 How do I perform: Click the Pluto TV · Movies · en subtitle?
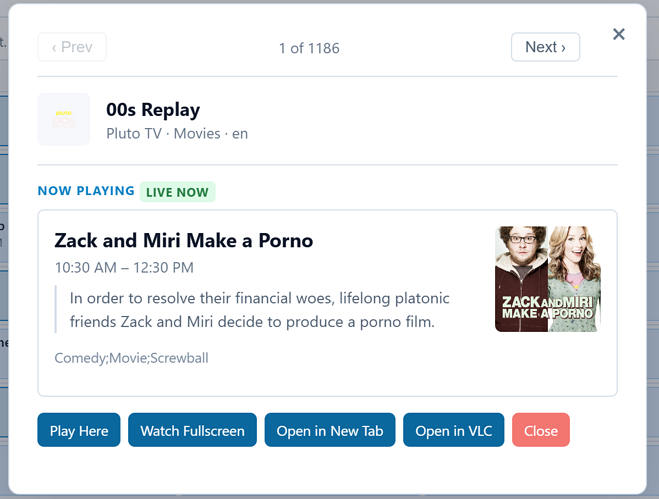click(x=177, y=134)
